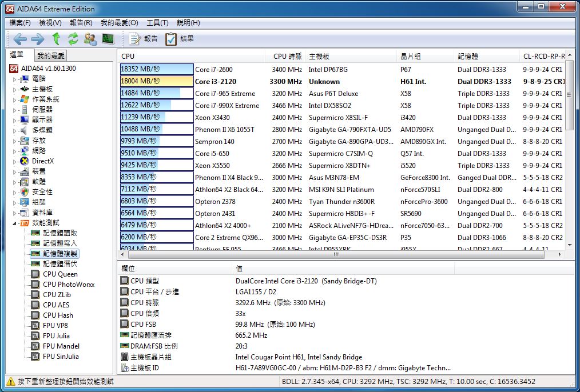Screen dimensions: 580x392
Task: Click the 安全性 shield icon
Action: click(x=25, y=192)
